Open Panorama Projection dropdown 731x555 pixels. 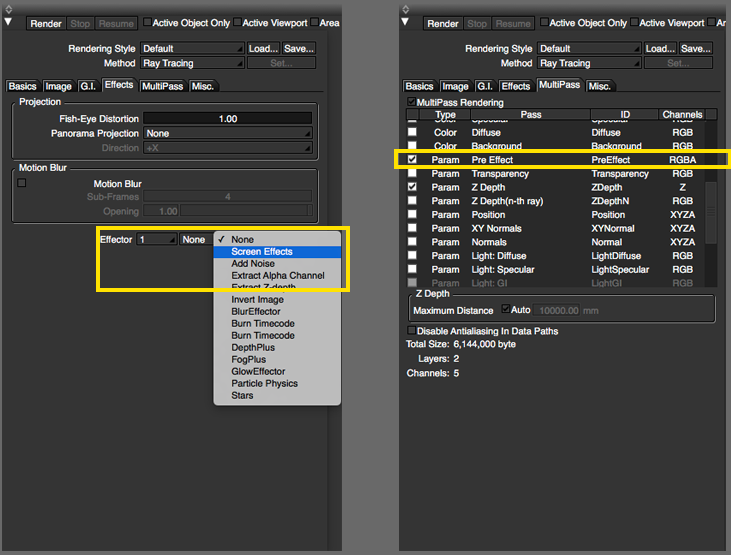[228, 133]
